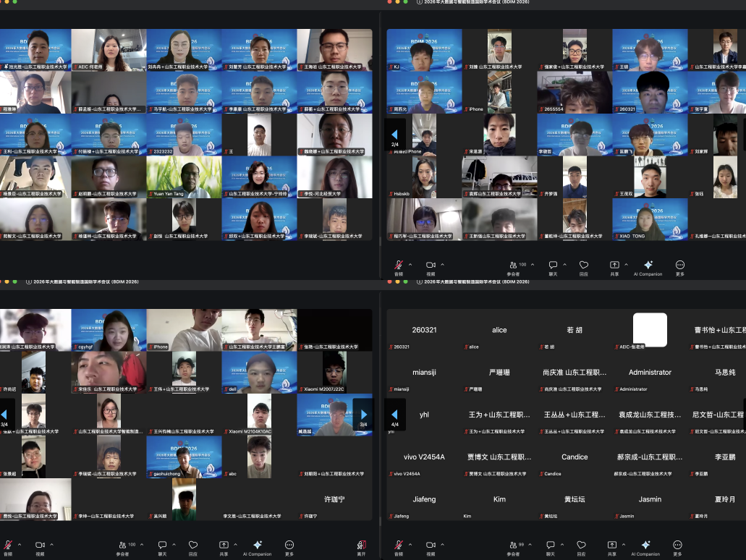Open more (更多) options in the 3/4 window
The width and height of the screenshot is (746, 560).
(289, 546)
